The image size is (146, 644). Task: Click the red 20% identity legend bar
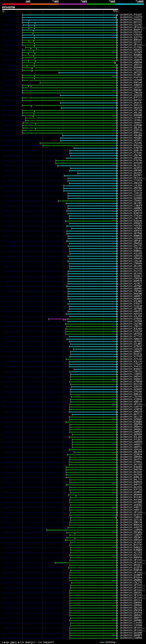click(16, 4)
